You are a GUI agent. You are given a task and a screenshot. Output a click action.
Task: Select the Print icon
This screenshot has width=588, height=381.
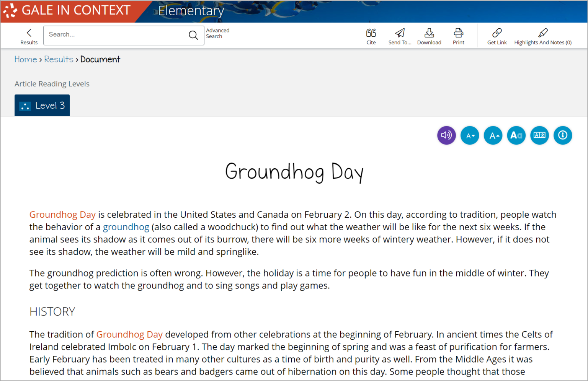458,36
